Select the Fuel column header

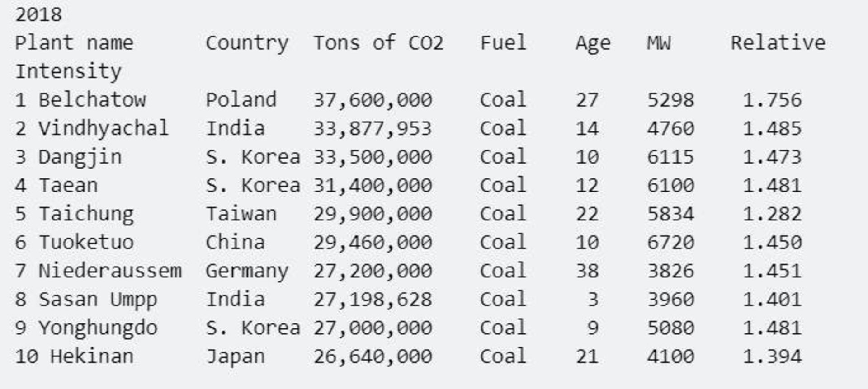click(503, 43)
